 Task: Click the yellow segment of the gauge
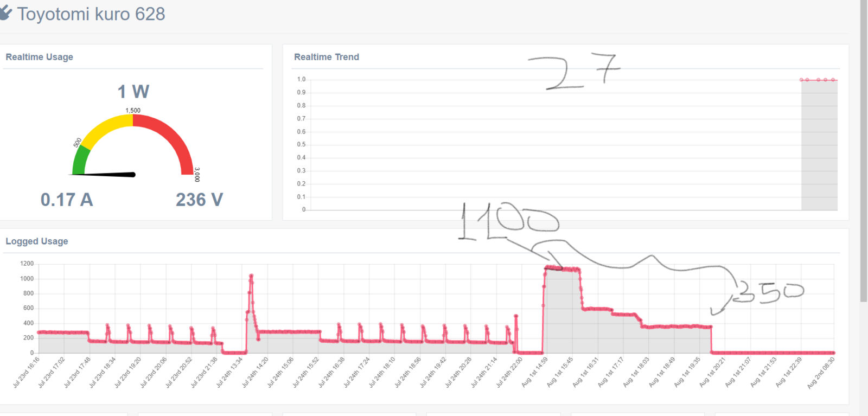point(108,128)
